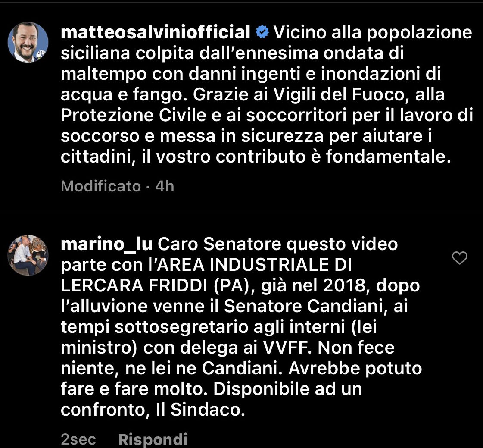Image resolution: width=483 pixels, height=448 pixels.
Task: Click caption text starting 'Vicino alla popolazione'
Action: click(267, 94)
